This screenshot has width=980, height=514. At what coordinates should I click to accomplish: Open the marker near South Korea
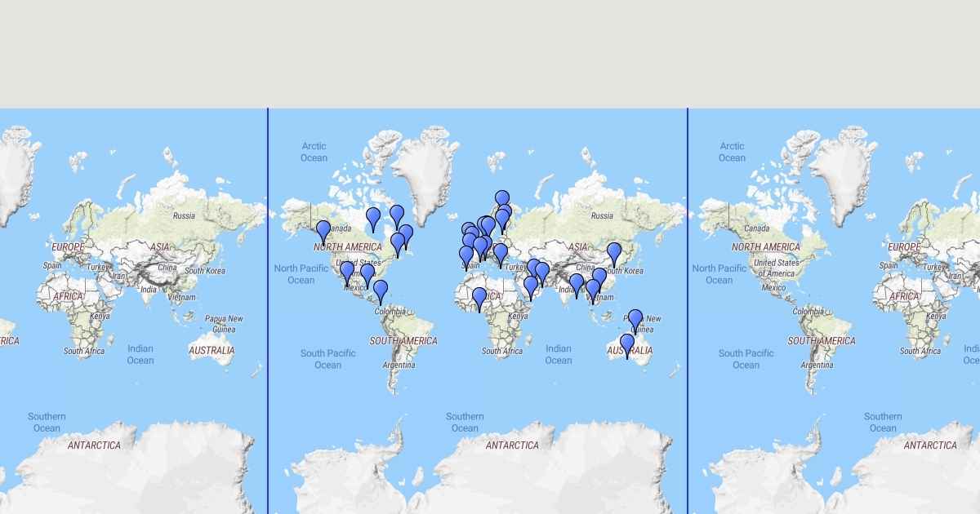pos(614,251)
